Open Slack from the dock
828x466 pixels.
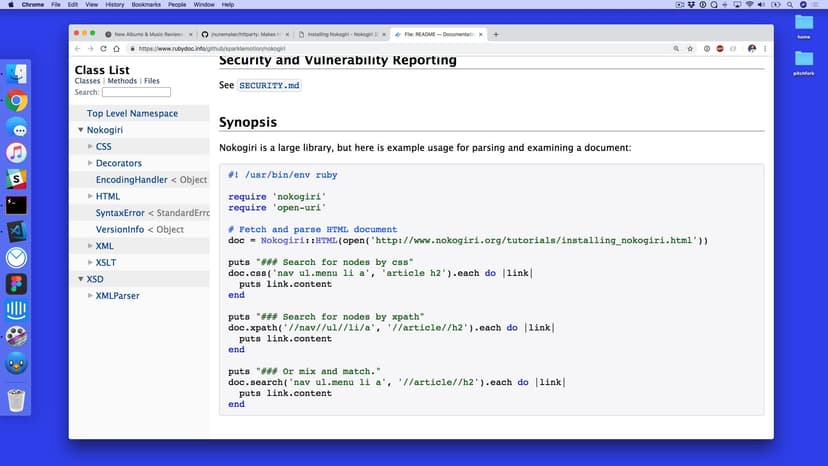16,179
